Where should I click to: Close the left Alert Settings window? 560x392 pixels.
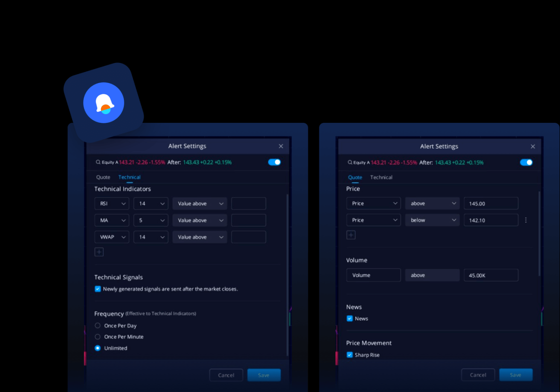point(281,146)
